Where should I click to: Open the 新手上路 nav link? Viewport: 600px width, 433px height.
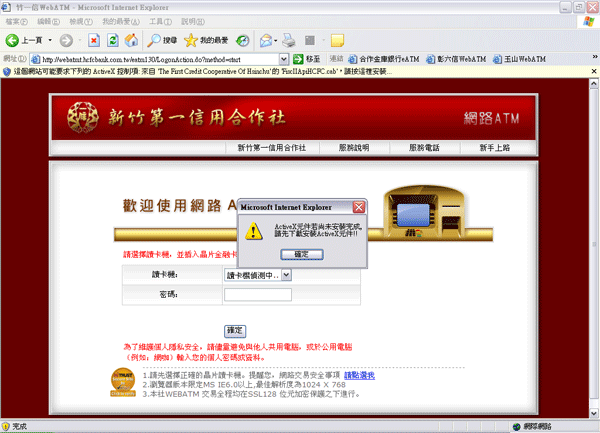(x=495, y=148)
